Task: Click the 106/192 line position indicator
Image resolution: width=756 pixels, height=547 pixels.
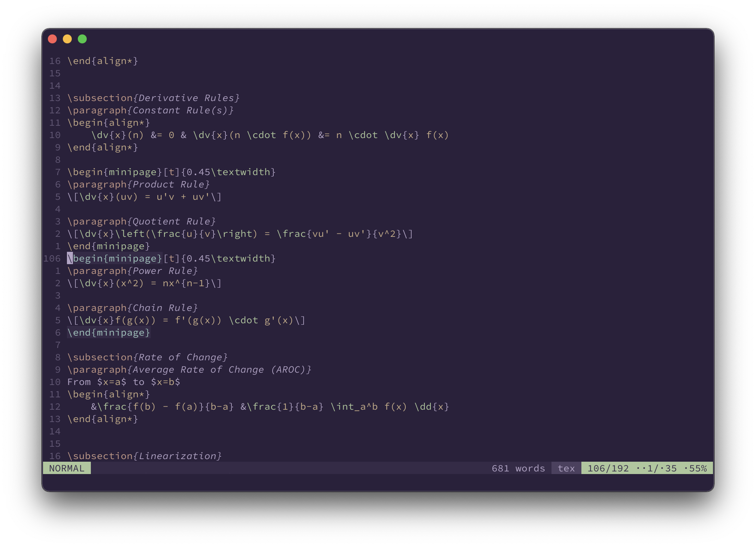Action: pyautogui.click(x=608, y=468)
